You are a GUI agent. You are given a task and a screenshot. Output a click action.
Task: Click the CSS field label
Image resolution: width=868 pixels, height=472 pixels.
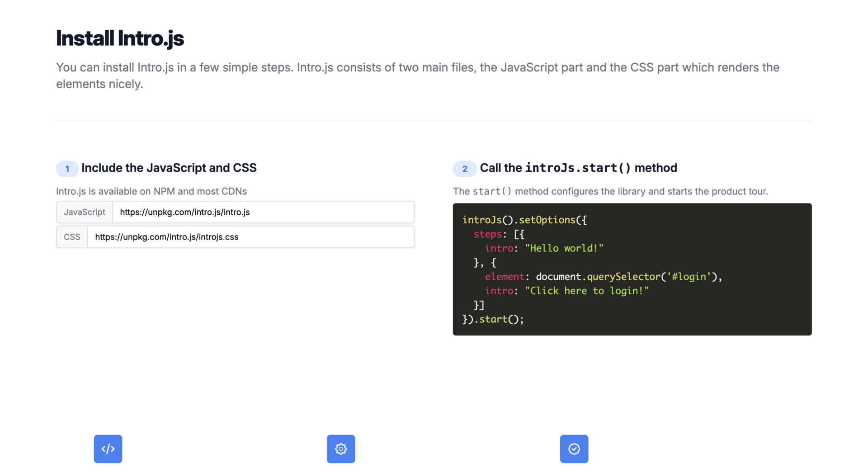(72, 237)
